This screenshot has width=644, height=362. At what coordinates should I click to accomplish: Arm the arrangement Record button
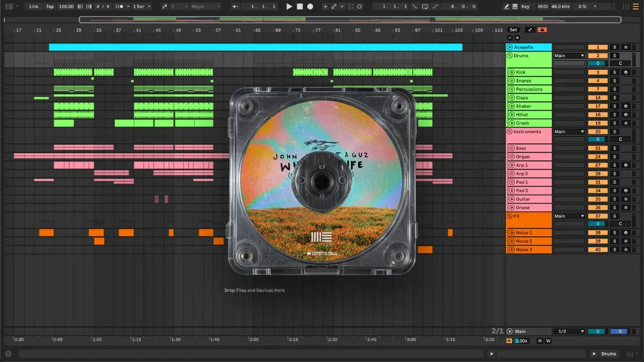310,7
